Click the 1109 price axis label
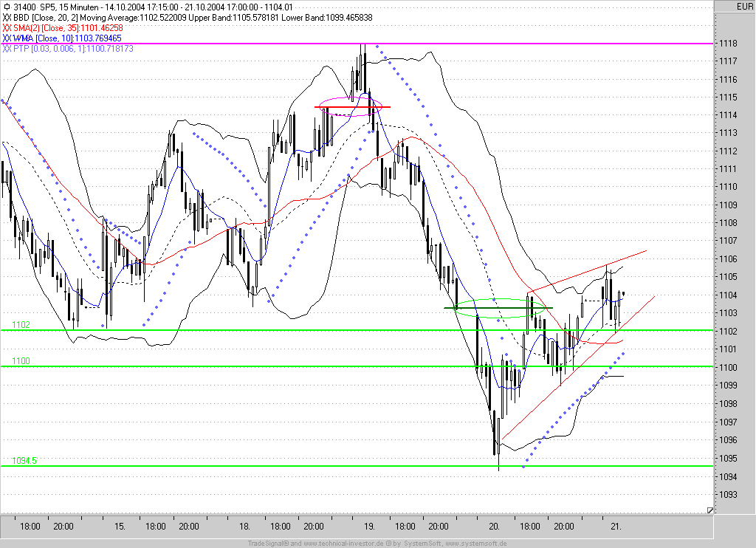 coord(728,205)
